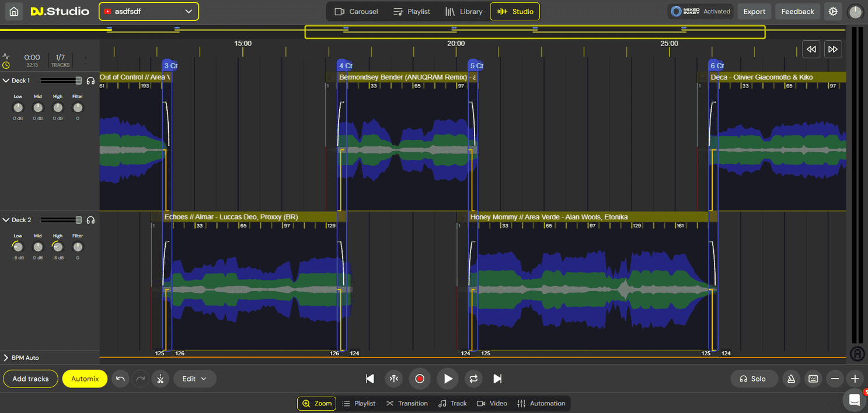The image size is (868, 413).
Task: Click the Automix button
Action: pos(85,379)
